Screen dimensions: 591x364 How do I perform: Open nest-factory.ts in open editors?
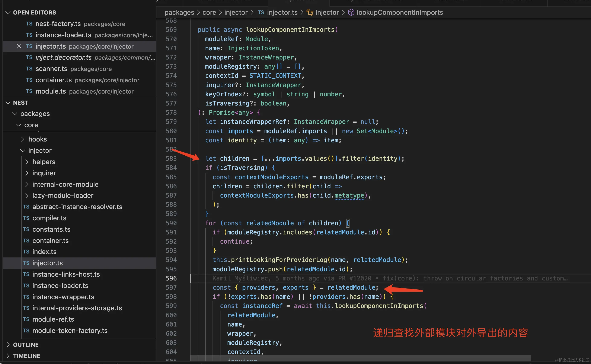(79, 24)
